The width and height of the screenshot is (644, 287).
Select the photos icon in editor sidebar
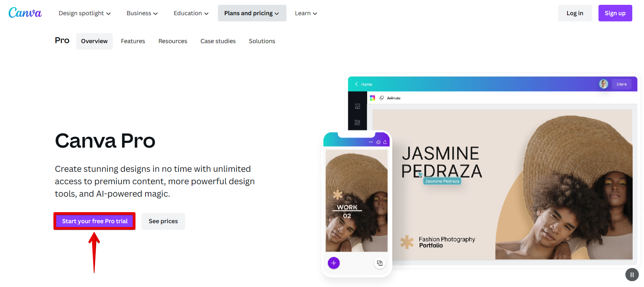tap(358, 106)
